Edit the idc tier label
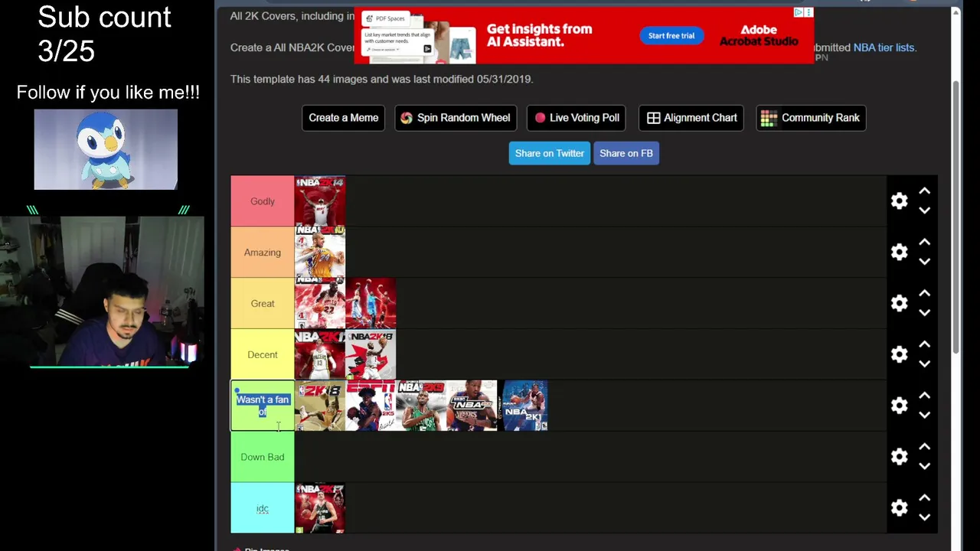Screen dimensions: 980x551 (263, 508)
